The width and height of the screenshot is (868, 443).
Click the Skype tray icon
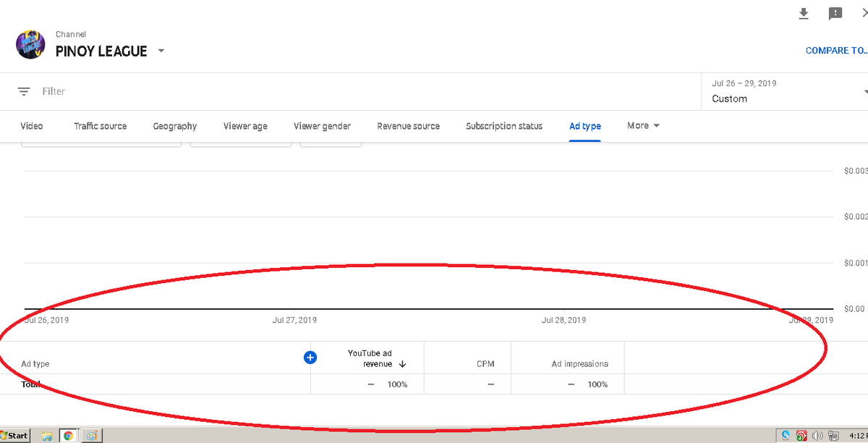click(x=786, y=436)
